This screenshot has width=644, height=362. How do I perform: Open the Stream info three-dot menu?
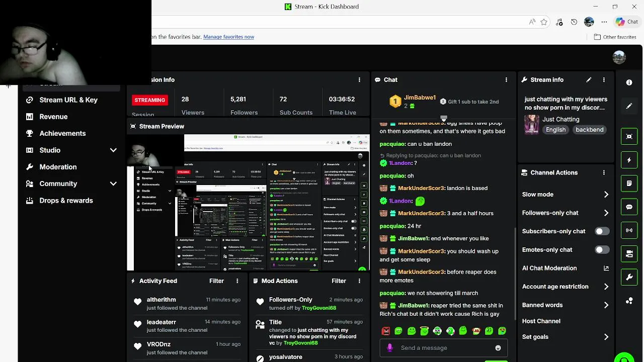[604, 80]
